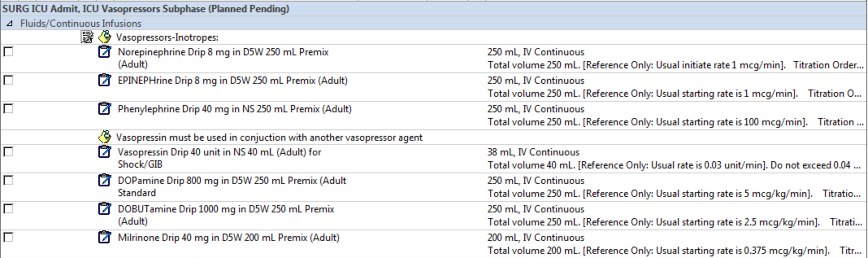Image resolution: width=868 pixels, height=258 pixels.
Task: Click the Phenylephrine Drip order icon
Action: (104, 109)
